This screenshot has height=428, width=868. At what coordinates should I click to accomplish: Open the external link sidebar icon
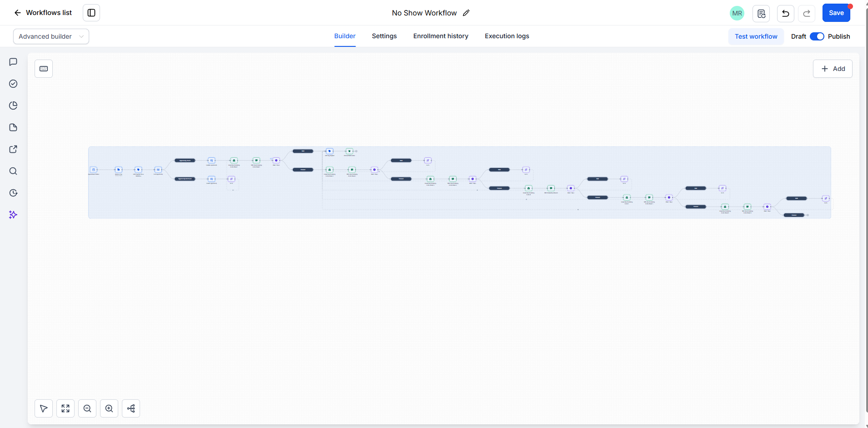pos(13,149)
